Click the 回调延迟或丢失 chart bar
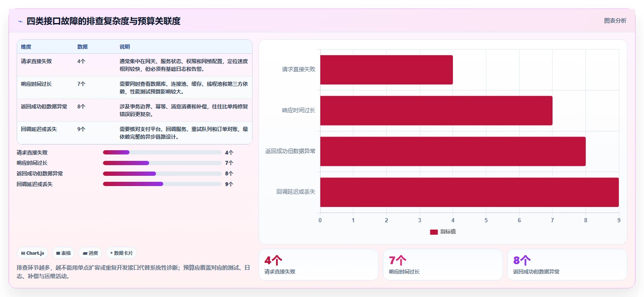This screenshot has width=644, height=297. tap(469, 192)
